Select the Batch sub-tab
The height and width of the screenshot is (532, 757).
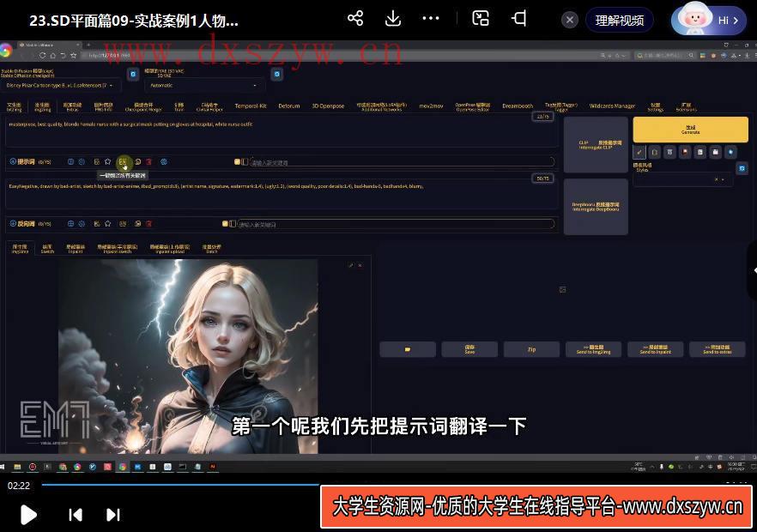(211, 249)
